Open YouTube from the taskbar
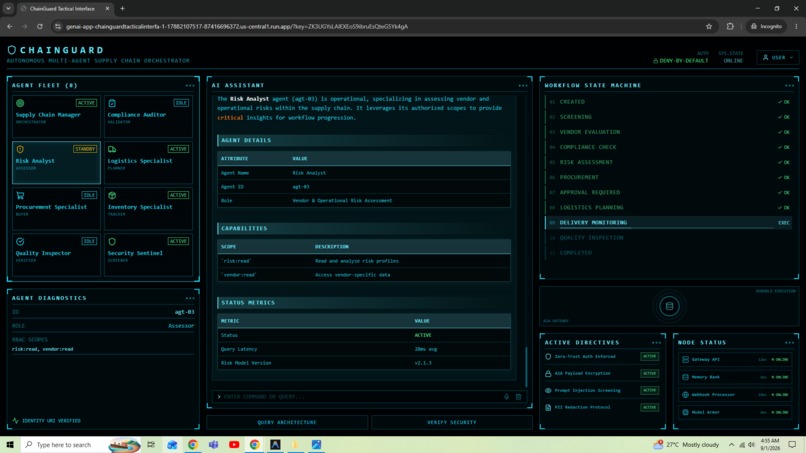Screen dimensions: 806x453 click(x=234, y=444)
